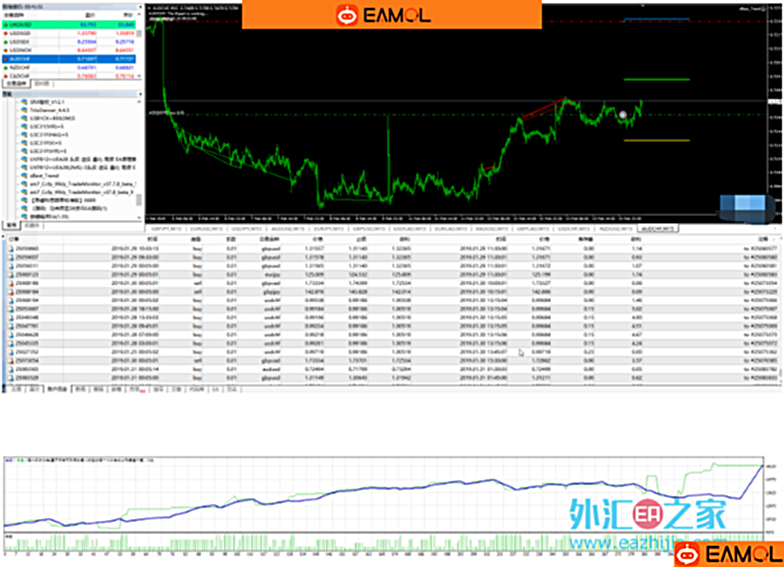Viewport: 784px width, 567px height.
Task: Click last visible icon in Navigator list
Action: (24, 216)
